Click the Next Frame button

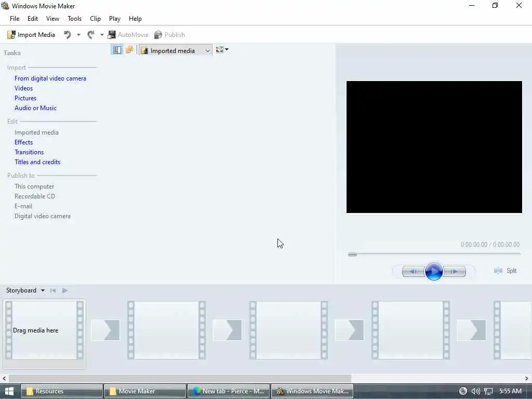[x=454, y=271]
